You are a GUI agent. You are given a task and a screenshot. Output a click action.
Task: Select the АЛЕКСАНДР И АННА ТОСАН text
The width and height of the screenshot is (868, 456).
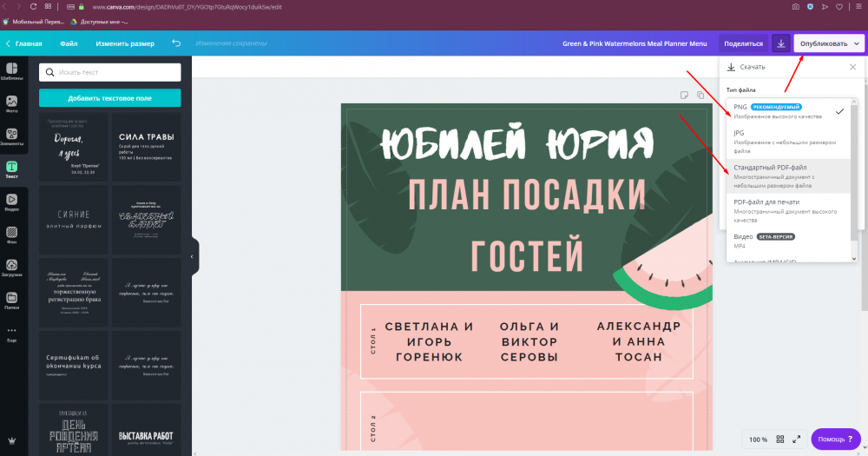tap(638, 341)
